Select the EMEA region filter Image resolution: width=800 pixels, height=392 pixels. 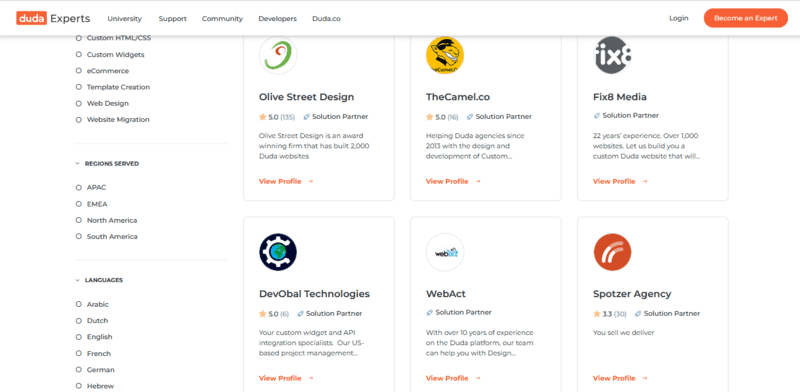(x=91, y=204)
